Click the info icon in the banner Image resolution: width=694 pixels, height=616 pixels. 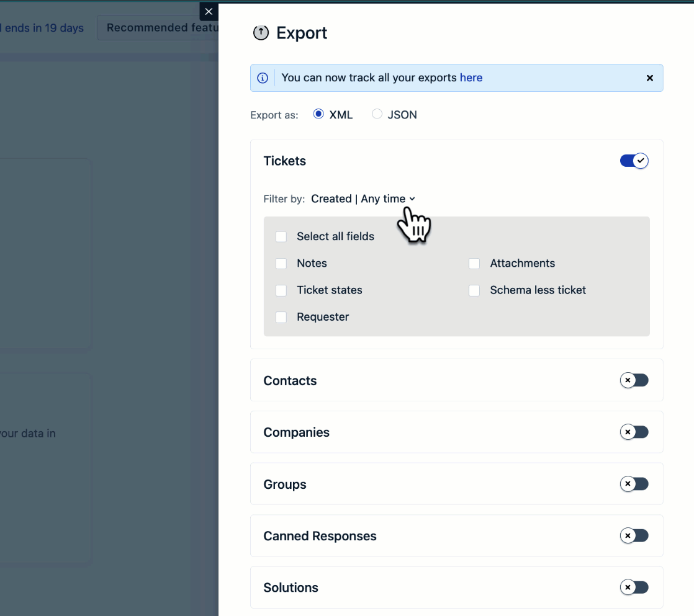click(263, 78)
